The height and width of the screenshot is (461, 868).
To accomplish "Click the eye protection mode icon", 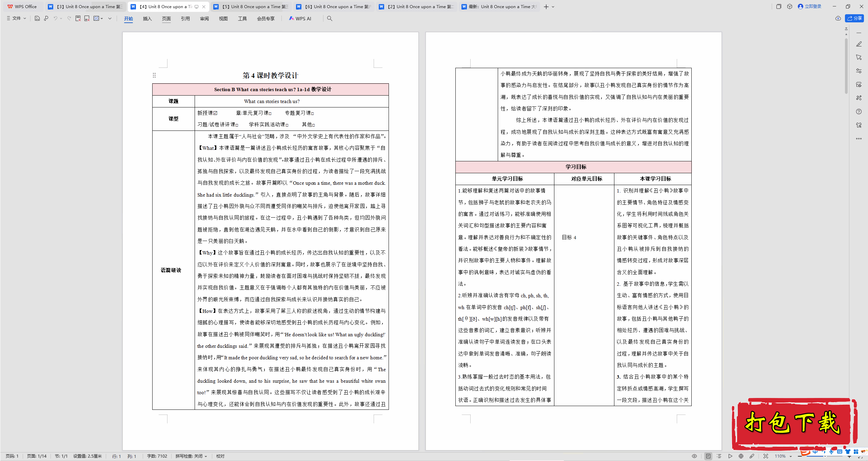I will pos(694,456).
